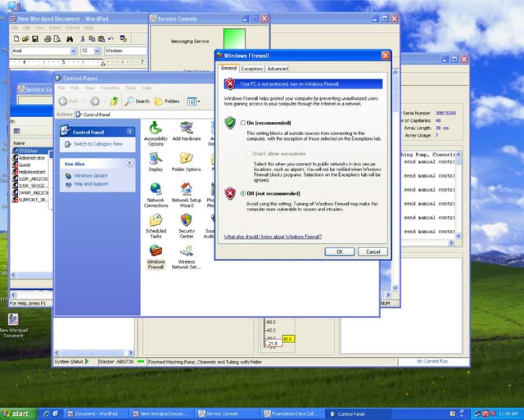Select the Guest user in the list
Image resolution: width=524 pixels, height=420 pixels.
click(25, 165)
